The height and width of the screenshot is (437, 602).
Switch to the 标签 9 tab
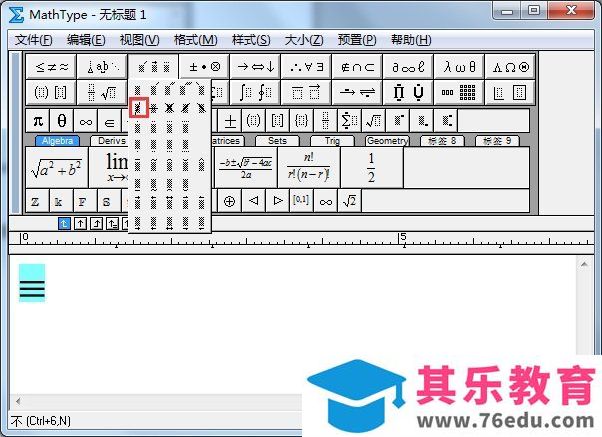[x=497, y=141]
